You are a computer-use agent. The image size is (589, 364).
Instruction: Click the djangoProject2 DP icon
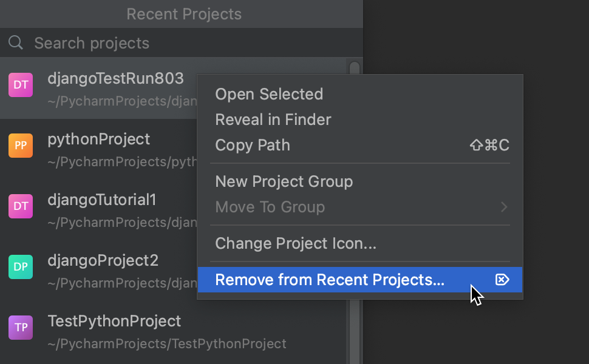(x=21, y=267)
